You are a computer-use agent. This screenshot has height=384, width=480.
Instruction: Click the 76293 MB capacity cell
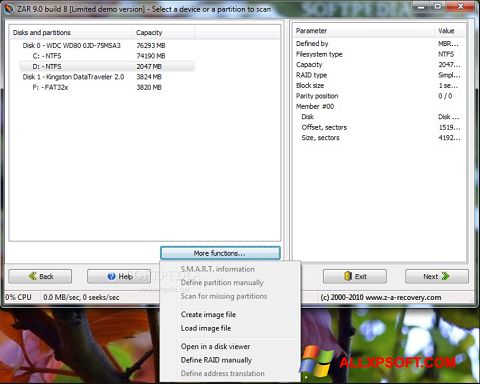[x=151, y=45]
